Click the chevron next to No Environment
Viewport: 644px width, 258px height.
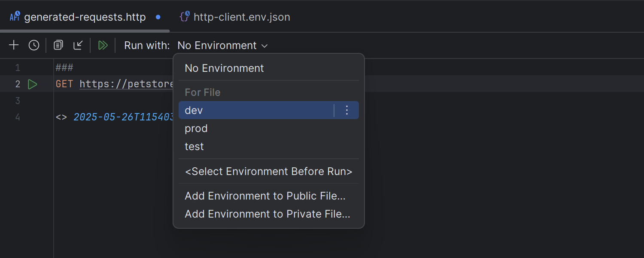pyautogui.click(x=264, y=46)
